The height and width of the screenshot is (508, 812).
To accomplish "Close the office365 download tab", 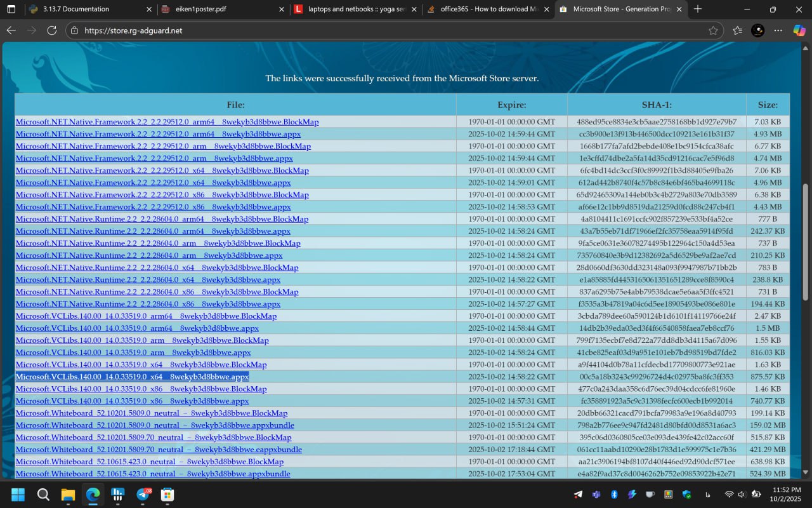I will [546, 10].
